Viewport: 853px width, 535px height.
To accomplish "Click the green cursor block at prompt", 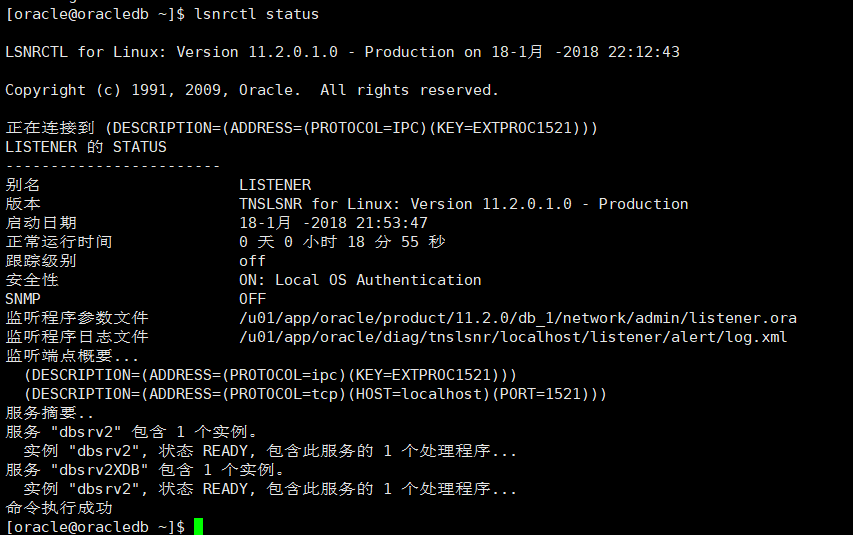I will pyautogui.click(x=198, y=526).
